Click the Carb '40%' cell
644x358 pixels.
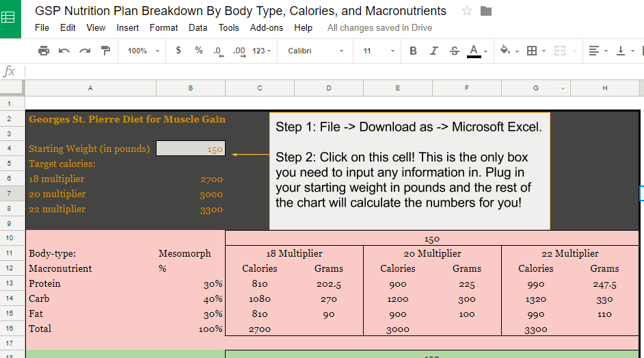(x=191, y=299)
